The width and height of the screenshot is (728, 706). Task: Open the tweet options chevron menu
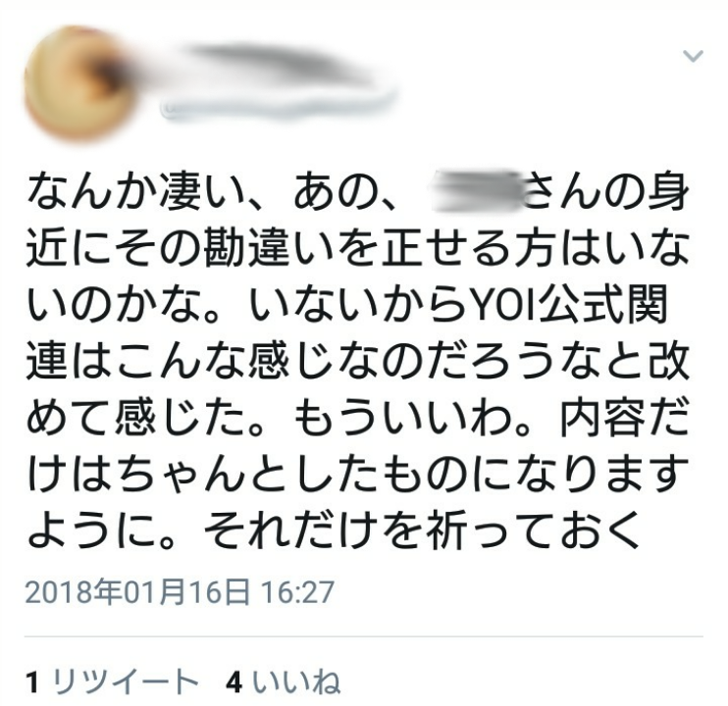click(693, 56)
